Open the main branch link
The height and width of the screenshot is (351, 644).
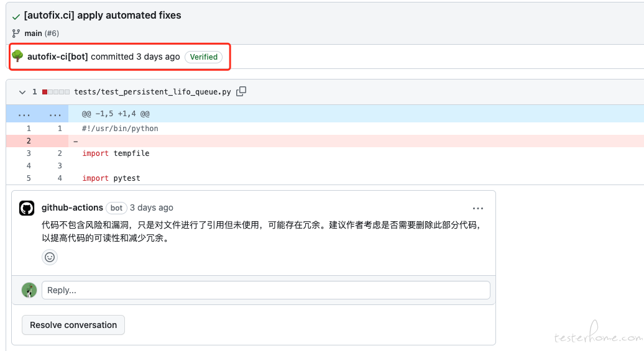click(34, 34)
